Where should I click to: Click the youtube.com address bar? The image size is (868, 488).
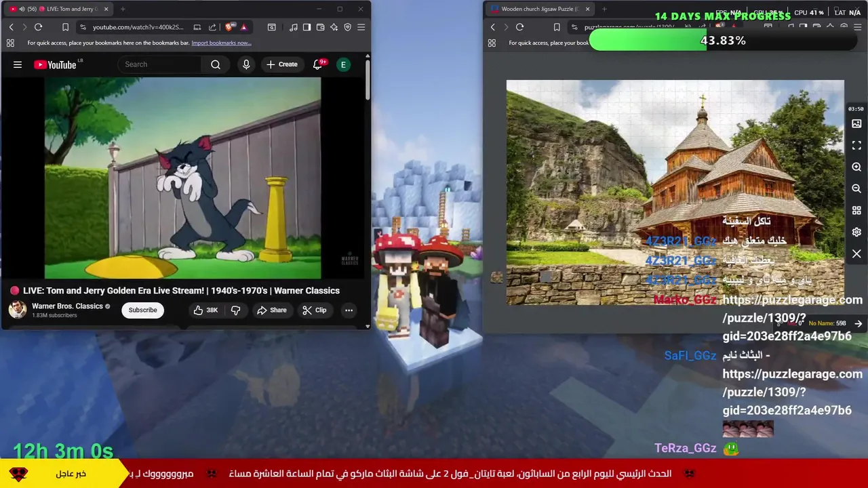tap(138, 27)
